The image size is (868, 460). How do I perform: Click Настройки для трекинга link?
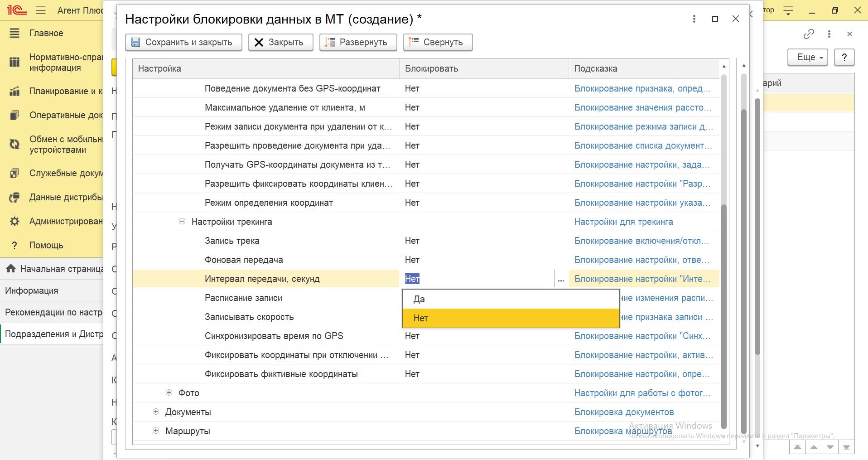click(x=623, y=222)
